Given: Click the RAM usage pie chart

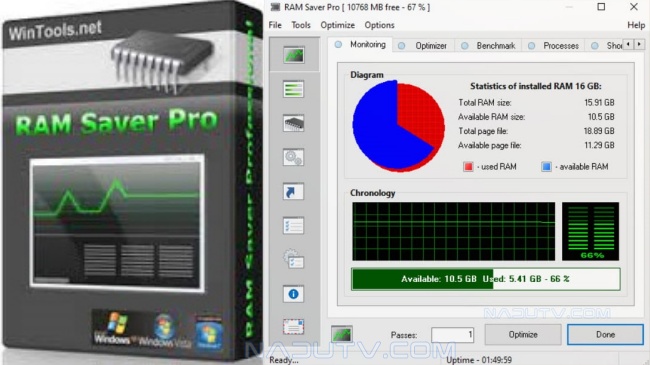Looking at the screenshot, I should pos(398,126).
